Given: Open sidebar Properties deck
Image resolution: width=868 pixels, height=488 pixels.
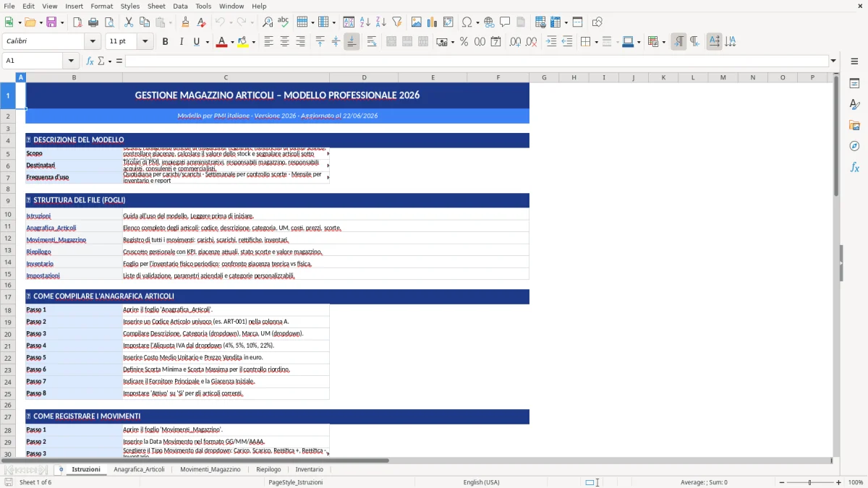Looking at the screenshot, I should tap(854, 84).
